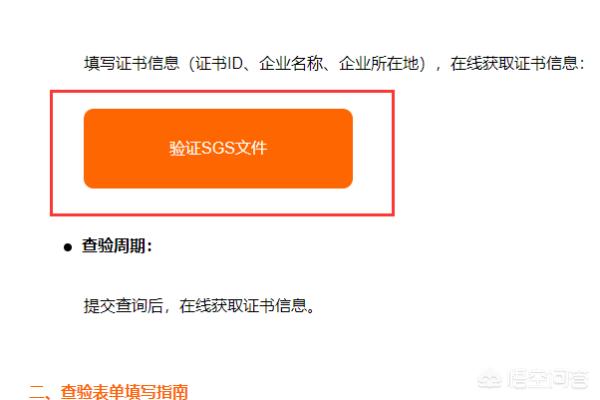The image size is (600, 400).
Task: Click the colon after 查验周期
Action: pos(149,247)
